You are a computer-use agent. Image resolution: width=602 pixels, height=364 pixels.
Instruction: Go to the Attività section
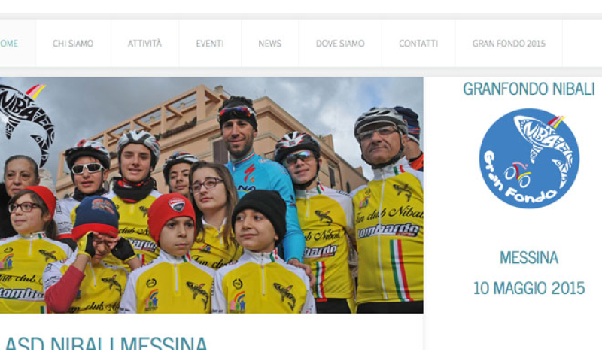click(x=144, y=44)
